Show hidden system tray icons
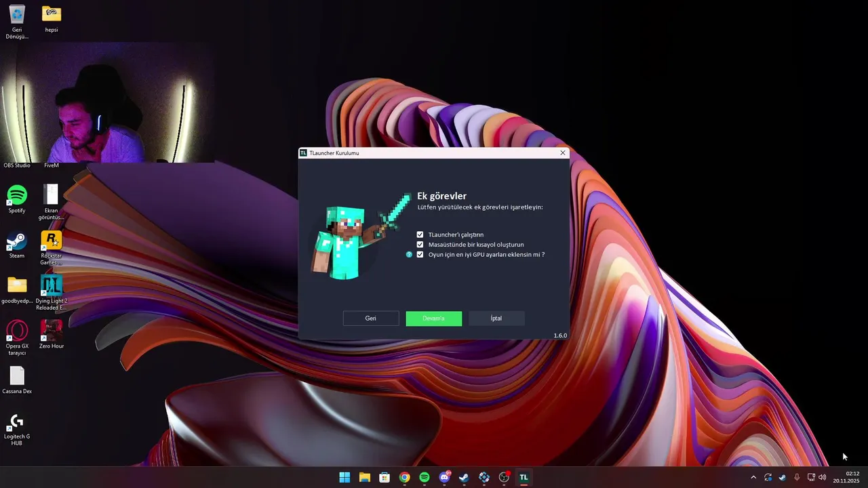The image size is (868, 488). (753, 477)
